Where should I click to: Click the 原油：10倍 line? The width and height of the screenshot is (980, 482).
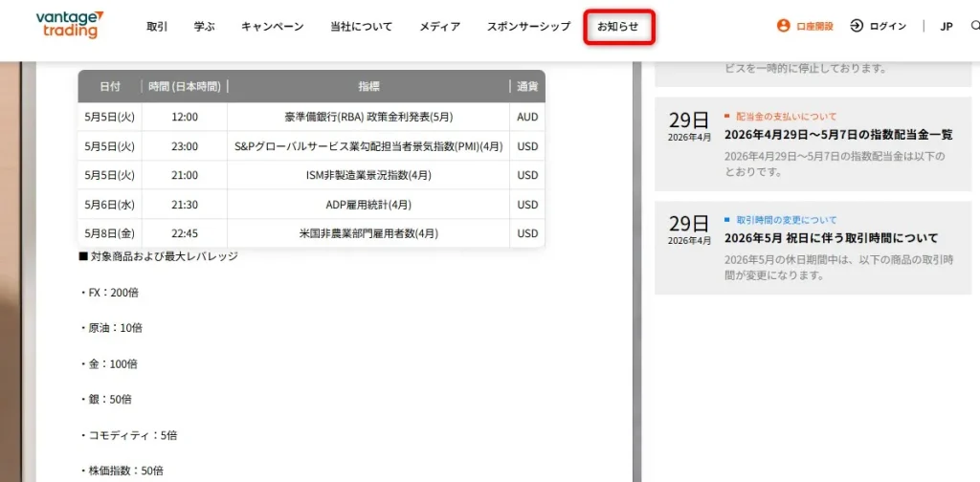tap(111, 328)
